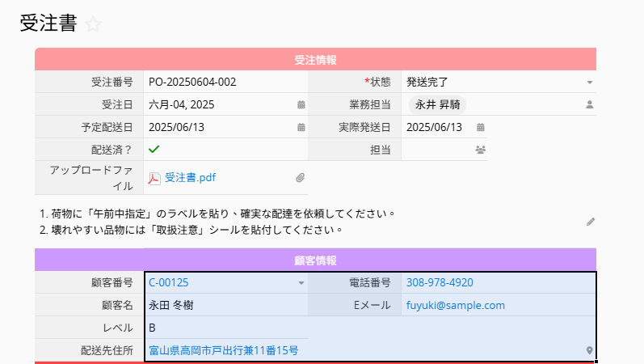Click レベル value B
644x364 pixels.
click(x=152, y=328)
